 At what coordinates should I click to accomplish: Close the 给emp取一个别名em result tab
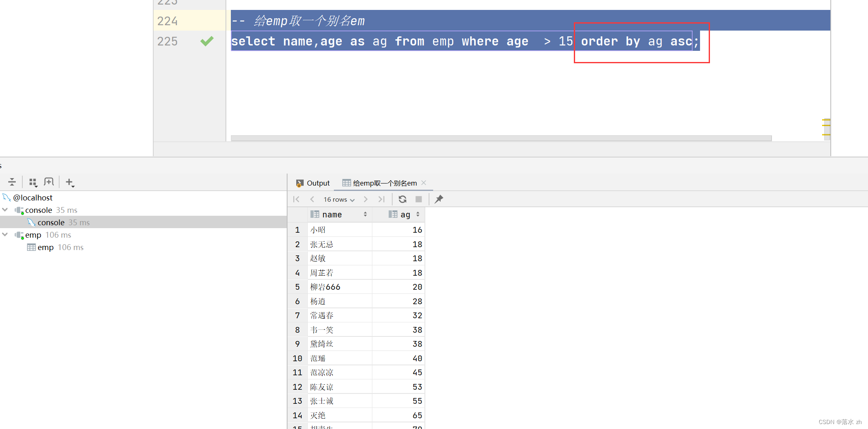[424, 183]
